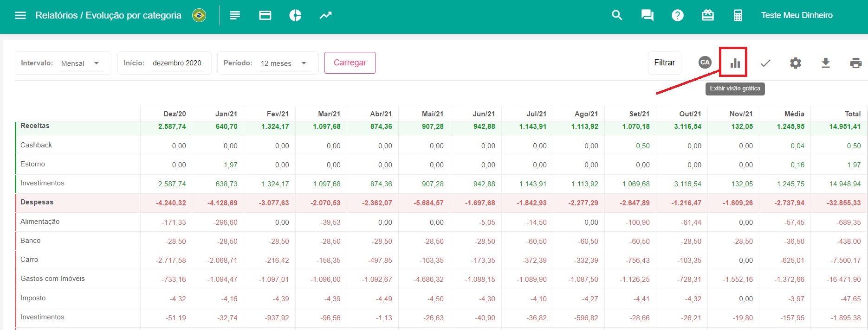Open the calculator icon

[738, 15]
